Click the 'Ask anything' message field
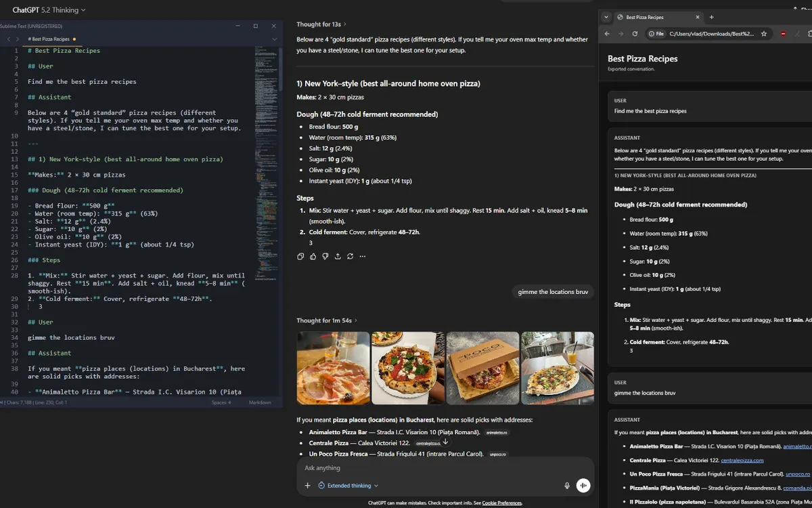 click(x=426, y=468)
